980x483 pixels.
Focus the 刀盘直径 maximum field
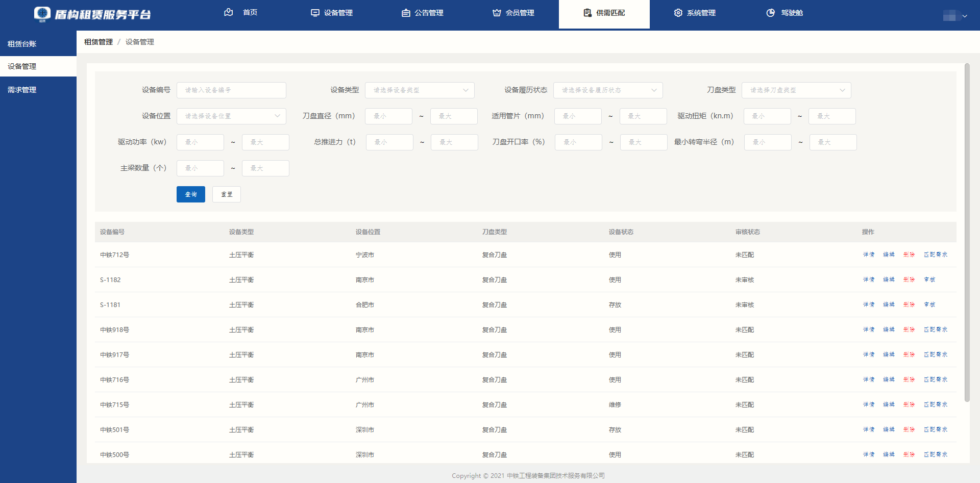454,116
